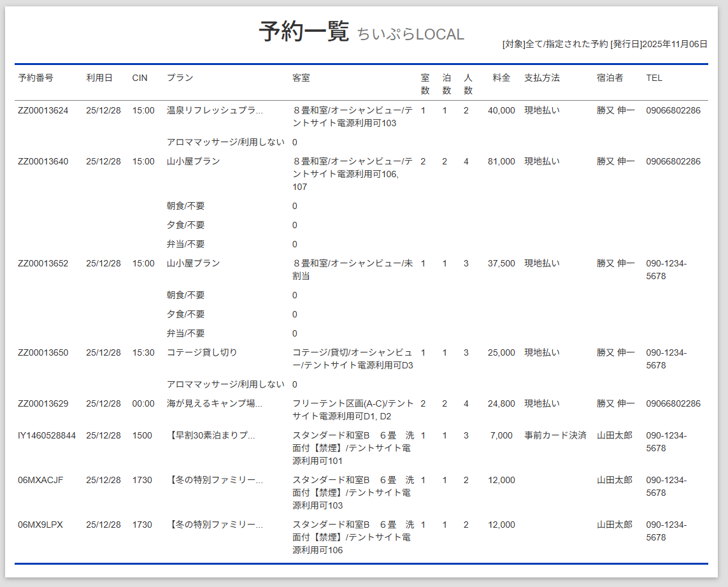
Task: Click the 予約一覧 page title
Action: tap(304, 32)
